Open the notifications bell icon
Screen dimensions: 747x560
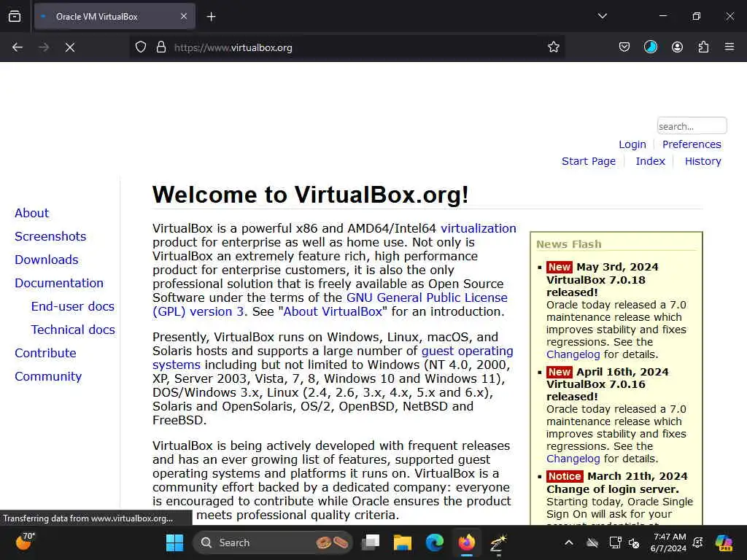coord(698,542)
